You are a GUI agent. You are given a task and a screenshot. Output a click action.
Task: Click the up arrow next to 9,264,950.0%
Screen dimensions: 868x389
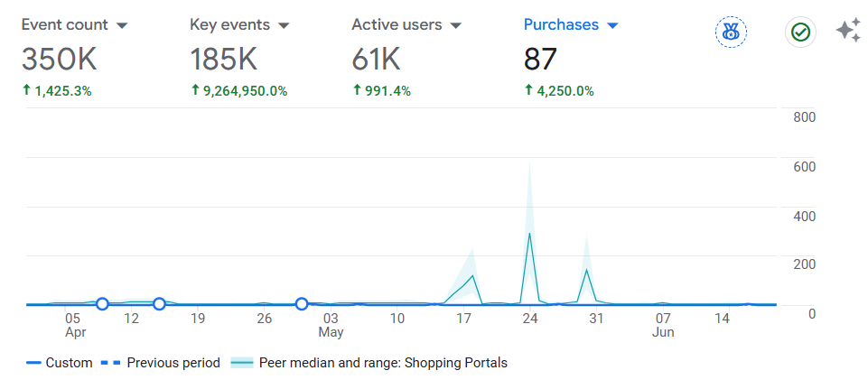[195, 90]
